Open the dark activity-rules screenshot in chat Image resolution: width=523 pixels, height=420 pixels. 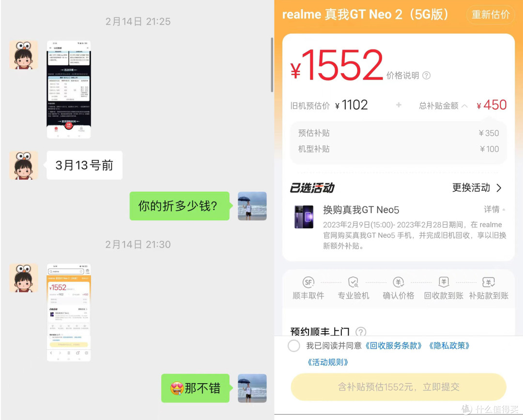tap(69, 90)
